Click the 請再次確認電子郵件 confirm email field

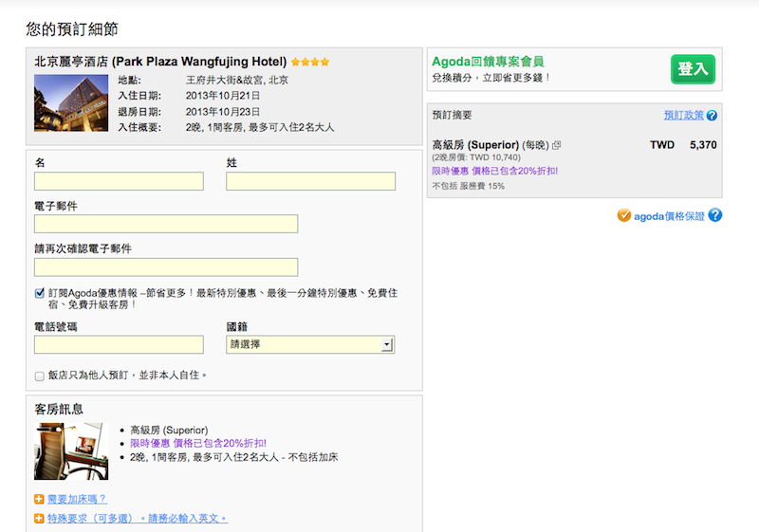[166, 267]
